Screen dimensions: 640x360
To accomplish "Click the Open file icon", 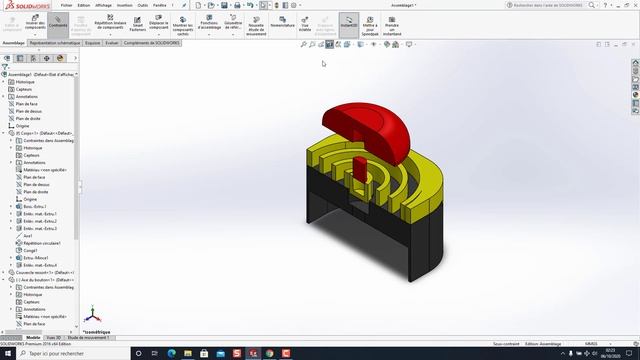I will pyautogui.click(x=211, y=5).
